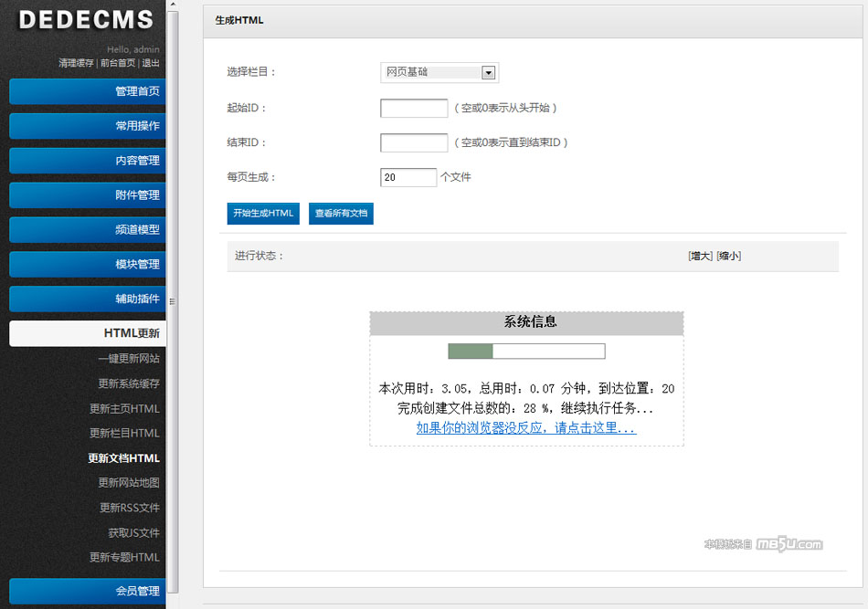Click the sidebar collapse splitter handle
Image resolution: width=868 pixels, height=609 pixels.
172,300
